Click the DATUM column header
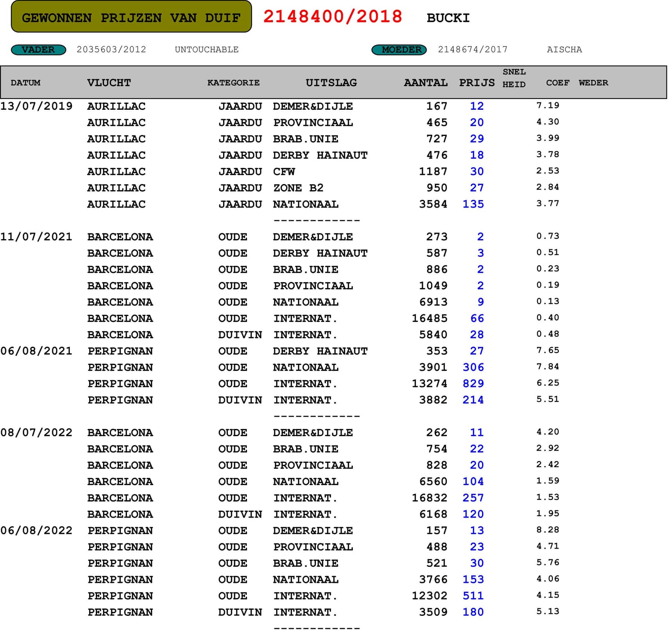The image size is (672, 644). (25, 83)
